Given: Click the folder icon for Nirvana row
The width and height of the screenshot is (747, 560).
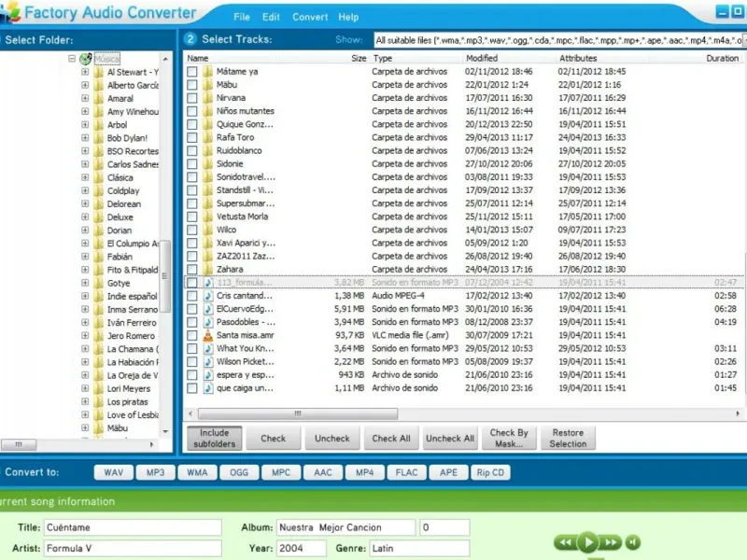Looking at the screenshot, I should (208, 98).
